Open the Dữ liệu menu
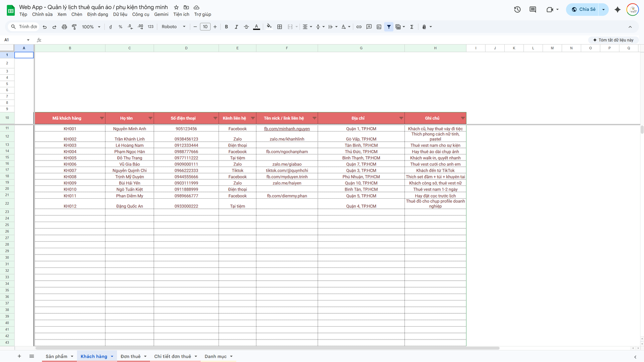The image size is (644, 362). (120, 14)
